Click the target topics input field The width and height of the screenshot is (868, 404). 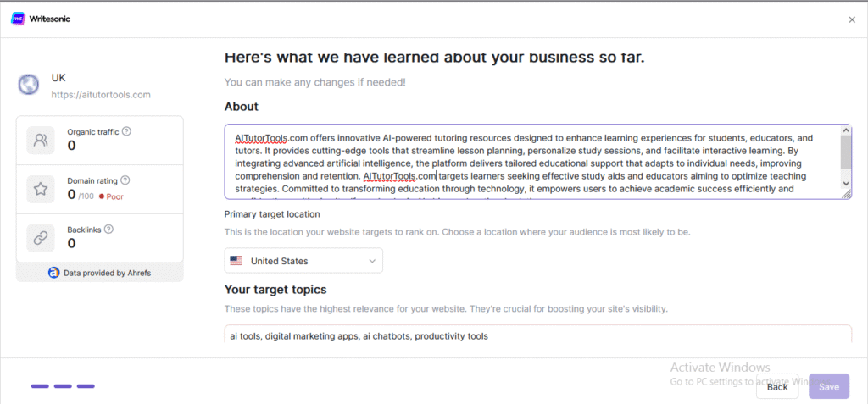click(x=538, y=335)
